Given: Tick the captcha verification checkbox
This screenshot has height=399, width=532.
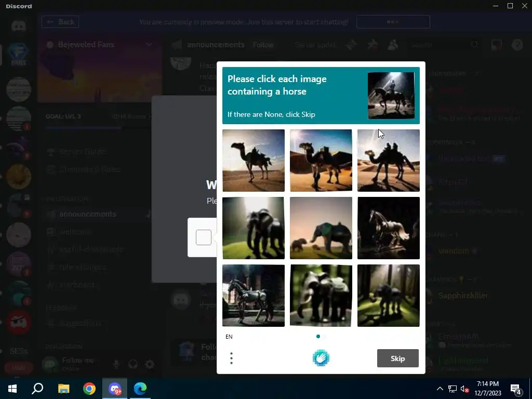Looking at the screenshot, I should 204,237.
